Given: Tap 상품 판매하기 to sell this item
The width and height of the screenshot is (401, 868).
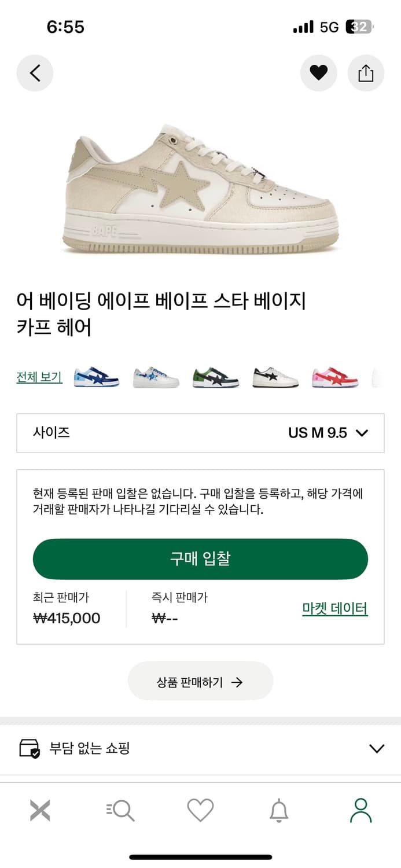Looking at the screenshot, I should pyautogui.click(x=200, y=682).
